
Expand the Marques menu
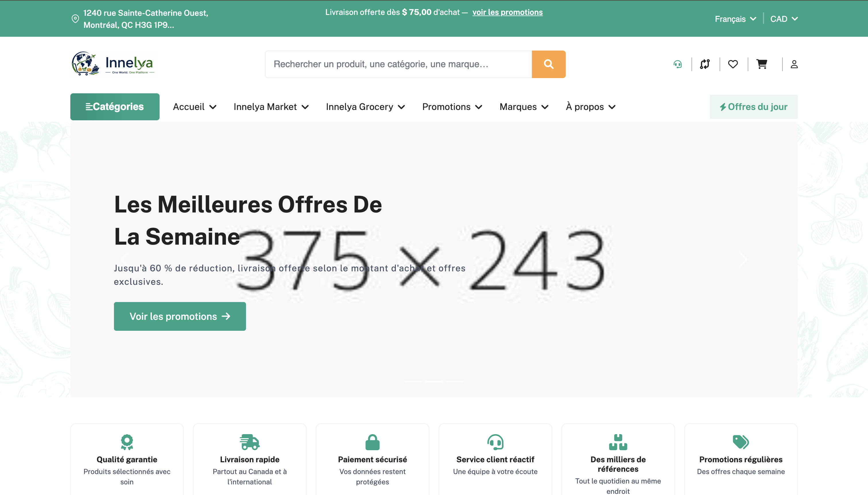[x=524, y=107]
